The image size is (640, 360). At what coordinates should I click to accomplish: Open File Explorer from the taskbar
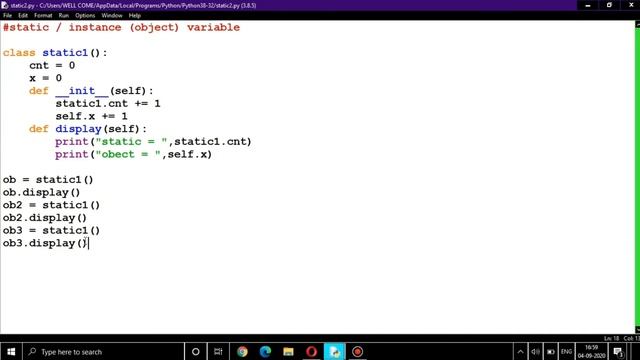[288, 351]
